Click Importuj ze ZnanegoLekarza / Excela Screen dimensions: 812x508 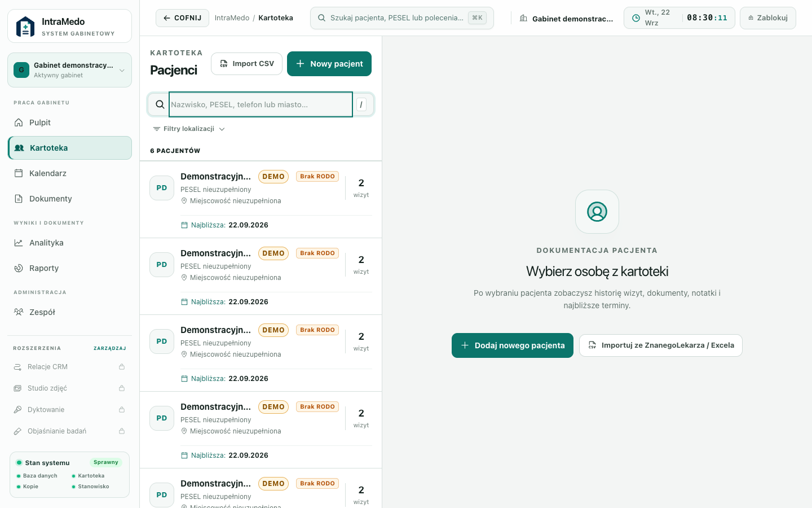(661, 345)
